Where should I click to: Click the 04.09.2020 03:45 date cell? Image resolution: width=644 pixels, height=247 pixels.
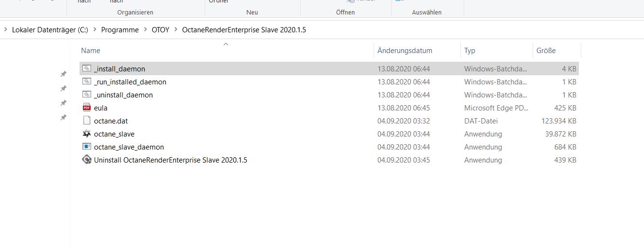tap(403, 160)
